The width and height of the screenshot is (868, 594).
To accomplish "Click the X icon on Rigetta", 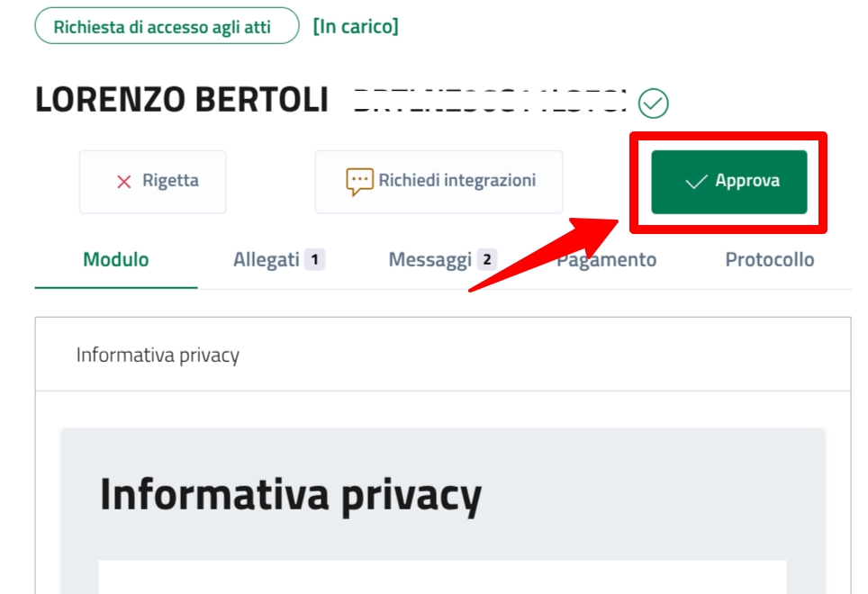I will [124, 182].
